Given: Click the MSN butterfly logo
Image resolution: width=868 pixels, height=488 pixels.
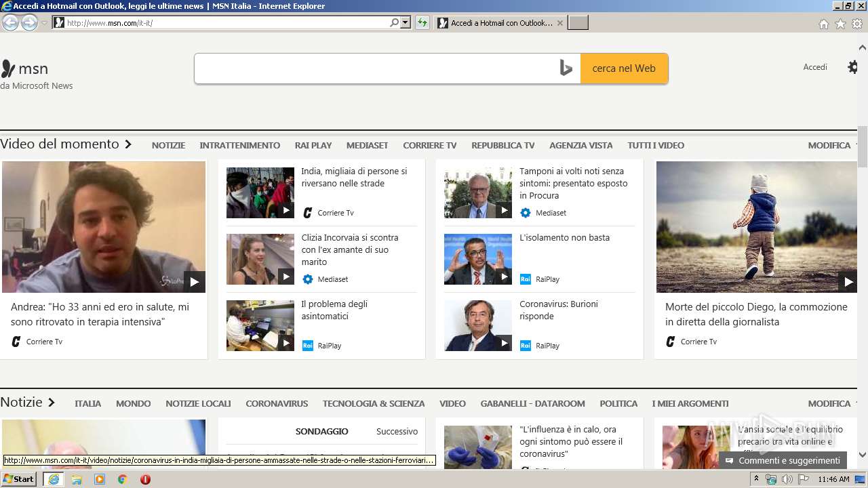Looking at the screenshot, I should pyautogui.click(x=7, y=68).
